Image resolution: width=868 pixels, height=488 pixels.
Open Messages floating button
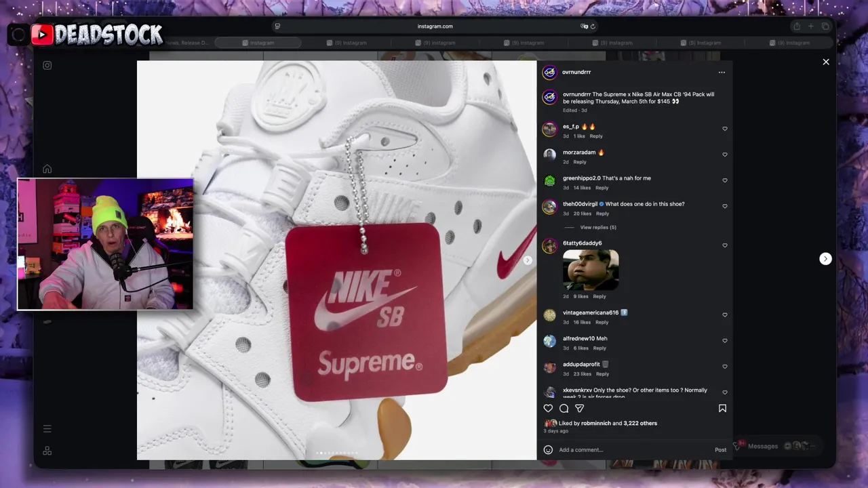pos(775,446)
